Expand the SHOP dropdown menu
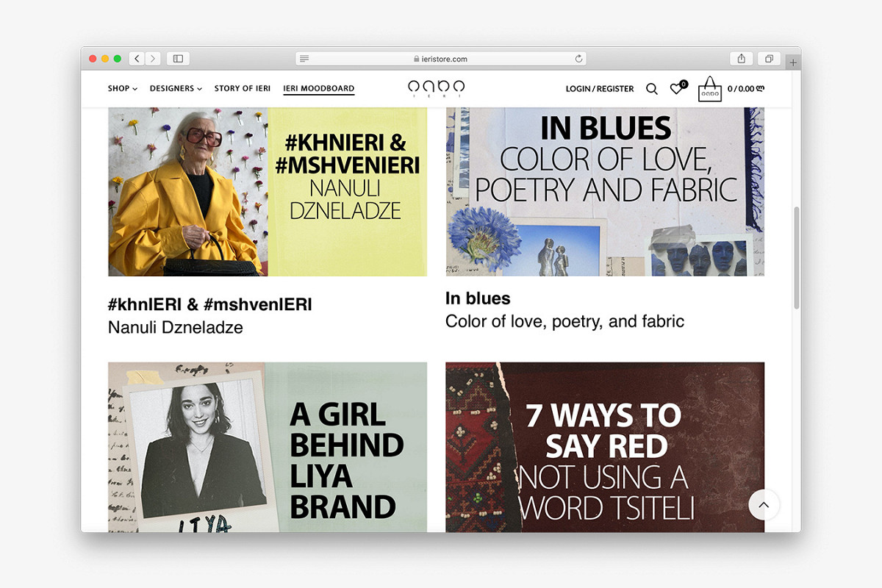Screen dimensions: 882x588 point(122,89)
